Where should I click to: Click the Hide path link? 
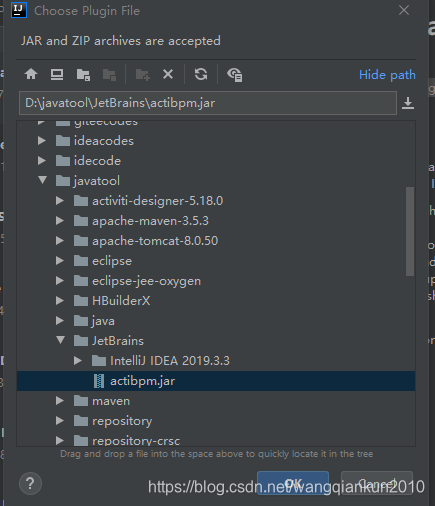[387, 75]
